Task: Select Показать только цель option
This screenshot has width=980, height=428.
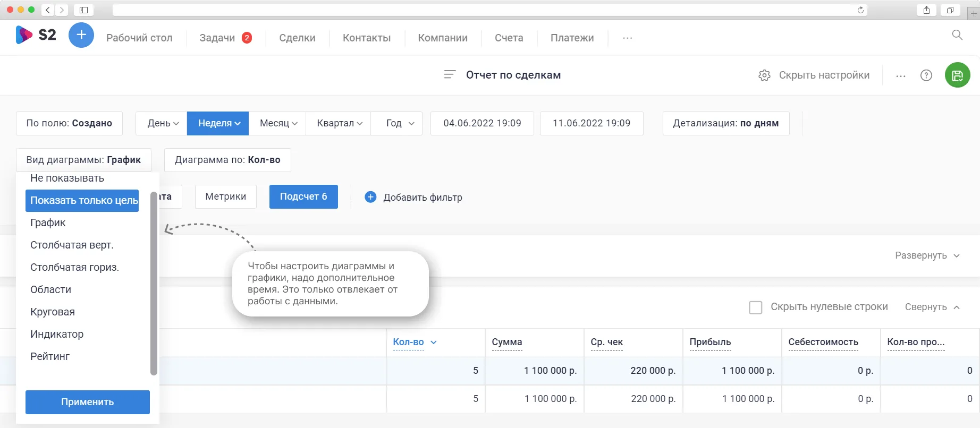Action: (x=82, y=201)
